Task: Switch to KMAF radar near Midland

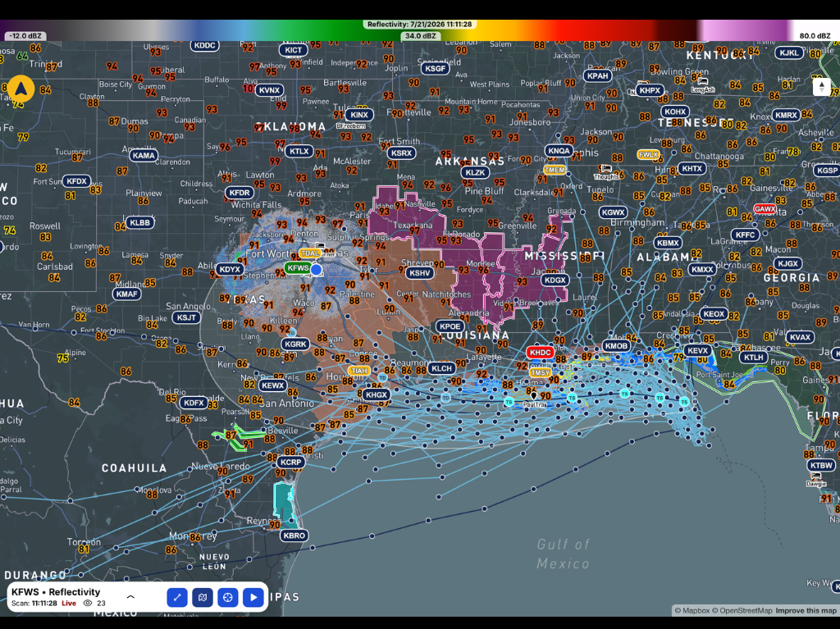Action: 126,294
